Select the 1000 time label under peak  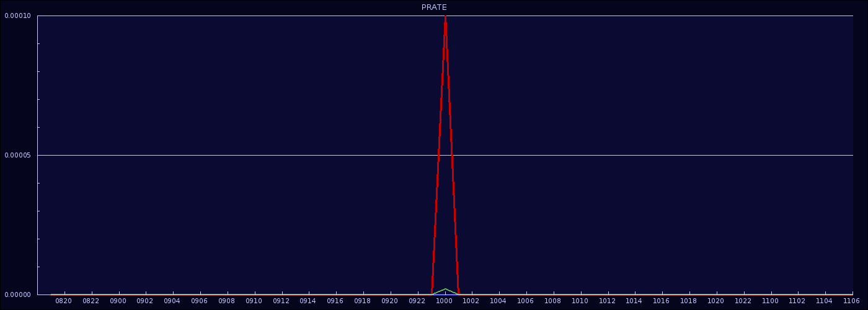click(445, 301)
